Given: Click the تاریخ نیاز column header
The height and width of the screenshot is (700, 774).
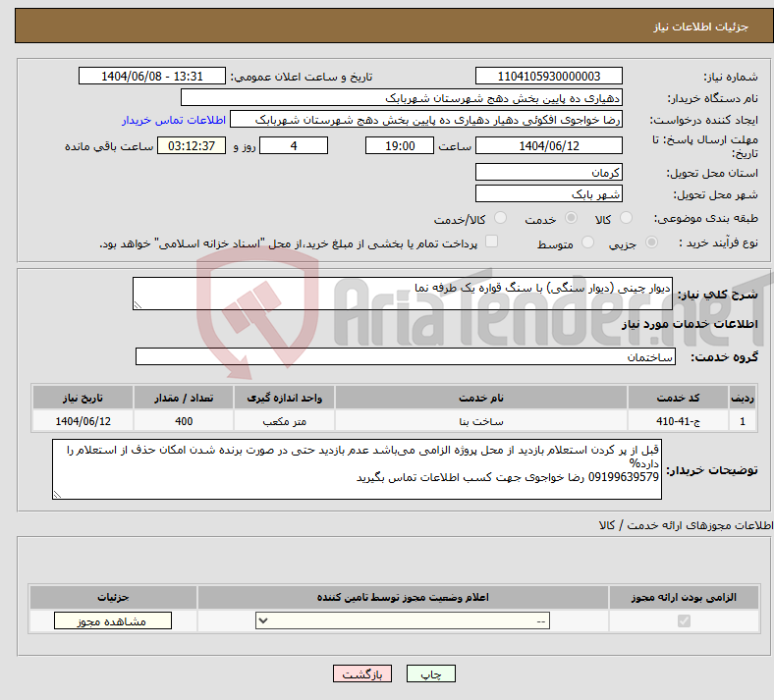Looking at the screenshot, I should [83, 398].
